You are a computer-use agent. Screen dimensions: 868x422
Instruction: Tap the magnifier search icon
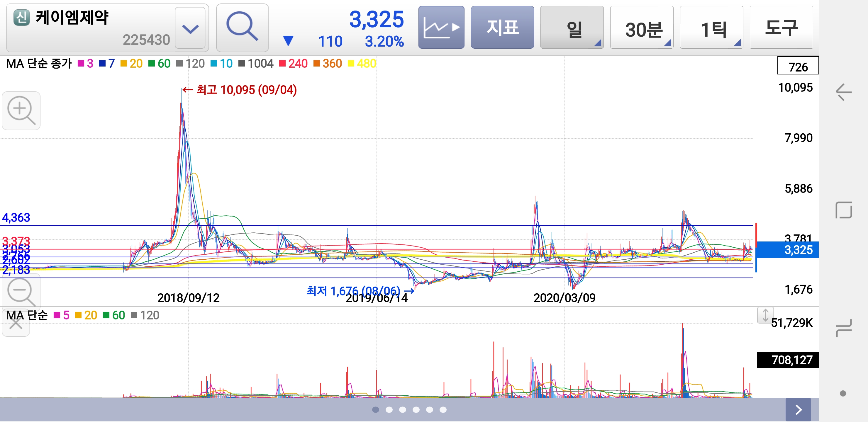pyautogui.click(x=242, y=27)
